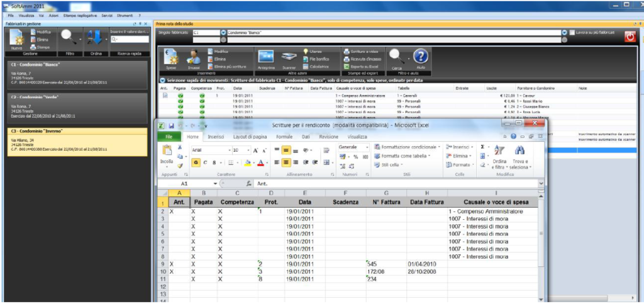
Task: Select C2 - Condominio "Verde" card
Action: tap(77, 108)
